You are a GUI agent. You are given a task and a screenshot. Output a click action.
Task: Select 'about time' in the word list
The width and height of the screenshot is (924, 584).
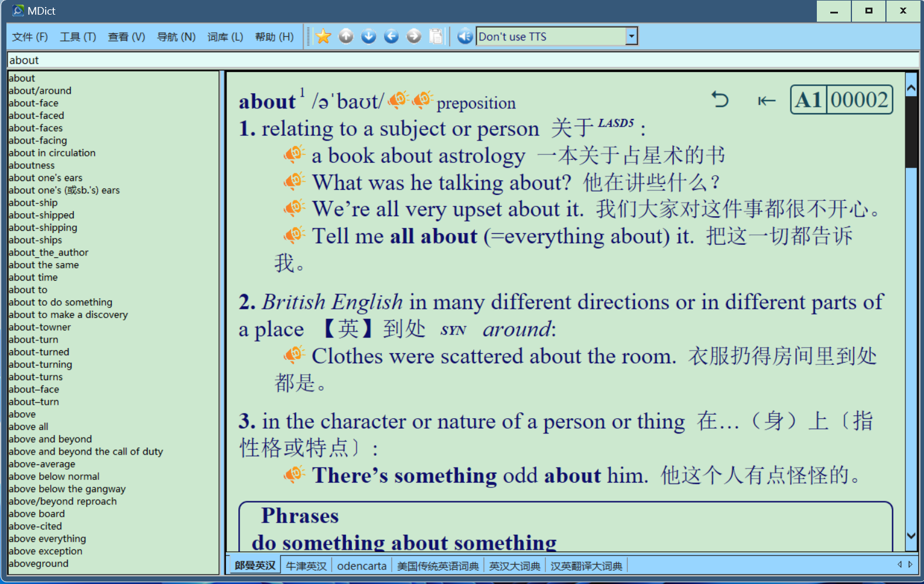pos(33,278)
